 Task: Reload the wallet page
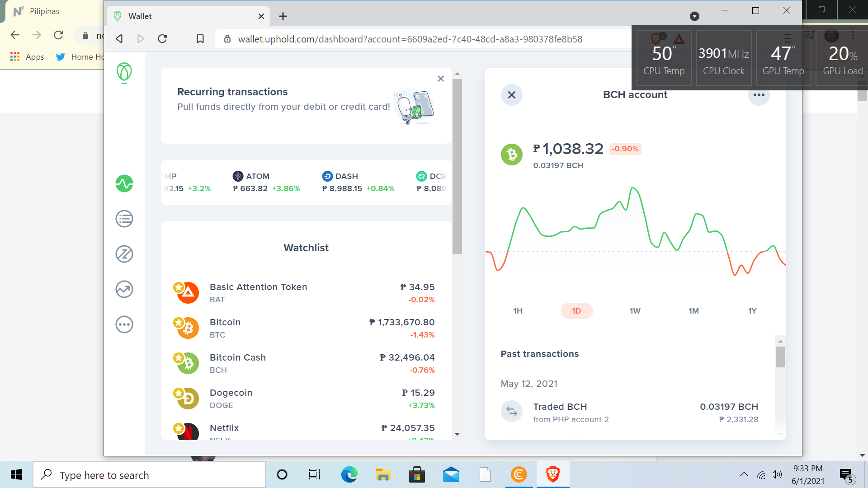click(162, 39)
